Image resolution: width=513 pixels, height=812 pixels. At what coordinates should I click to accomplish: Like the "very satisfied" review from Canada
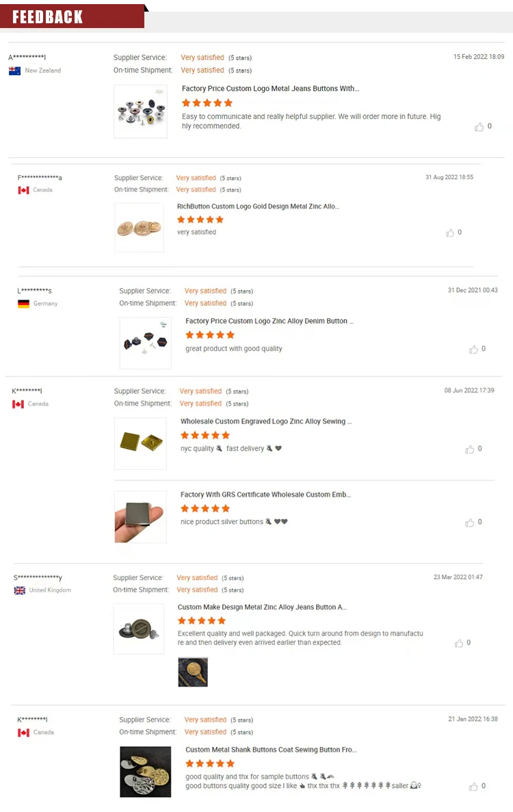(449, 233)
